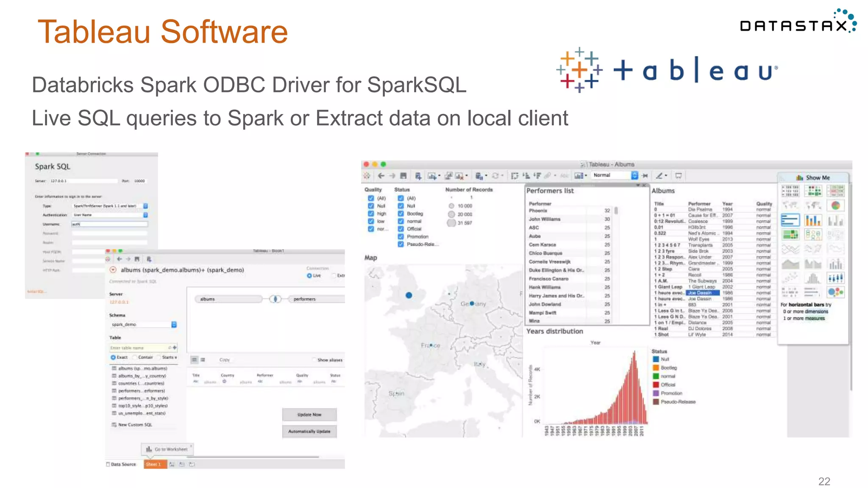868x488 pixels.
Task: Enable the Show aliases checkbox
Action: click(314, 360)
